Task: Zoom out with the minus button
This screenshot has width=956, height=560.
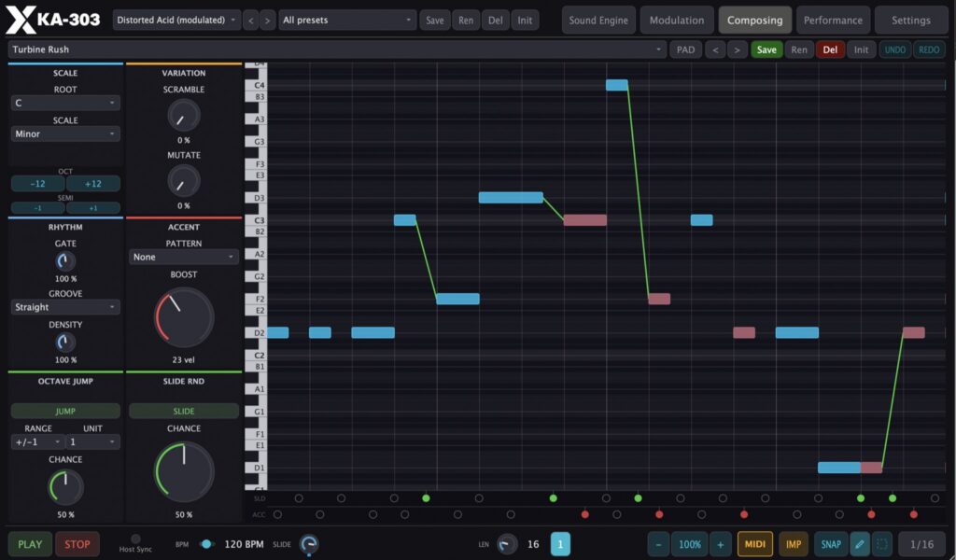Action: pyautogui.click(x=658, y=543)
